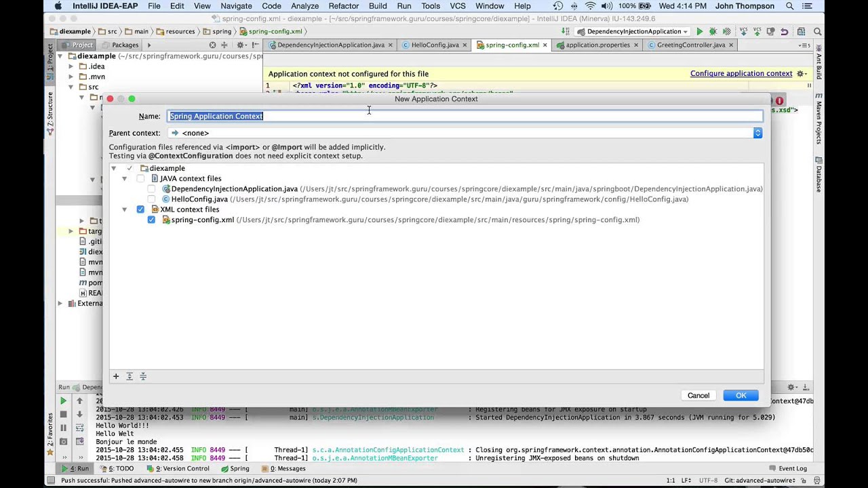
Task: Click the Configure application context link
Action: click(x=741, y=74)
